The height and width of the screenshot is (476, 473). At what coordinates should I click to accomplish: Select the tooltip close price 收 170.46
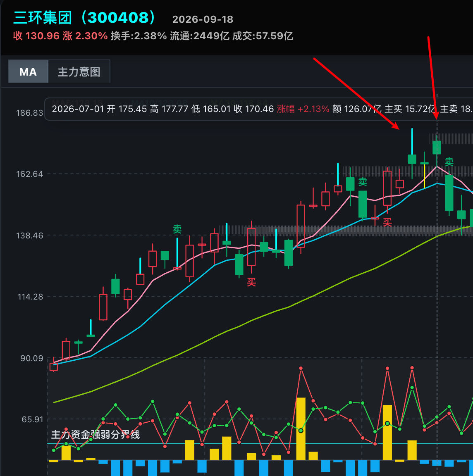coord(254,109)
